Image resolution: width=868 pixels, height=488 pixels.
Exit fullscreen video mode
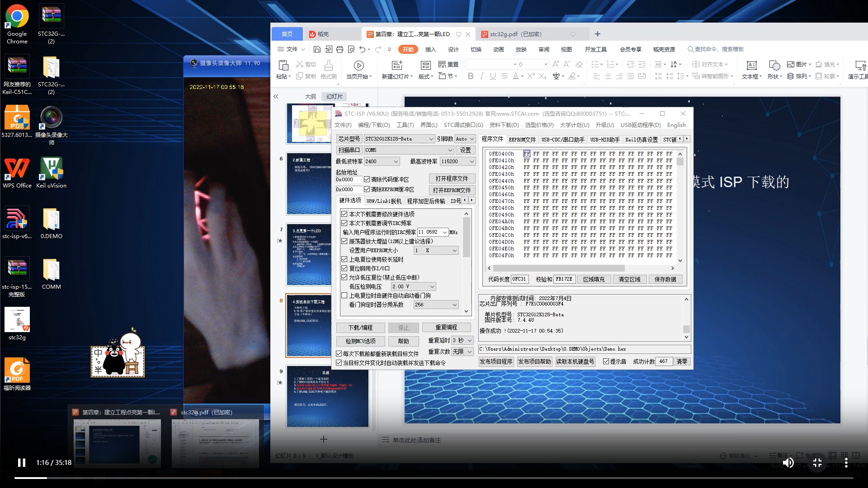point(817,462)
